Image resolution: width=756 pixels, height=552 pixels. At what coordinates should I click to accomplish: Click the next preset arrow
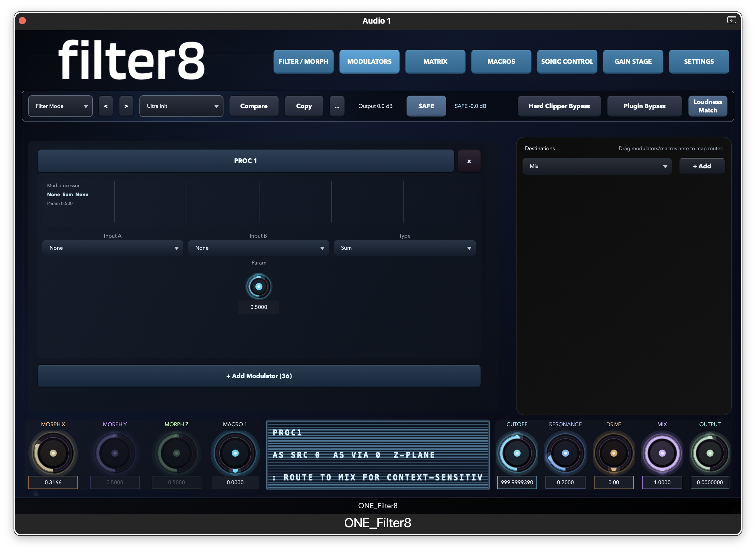pos(126,106)
